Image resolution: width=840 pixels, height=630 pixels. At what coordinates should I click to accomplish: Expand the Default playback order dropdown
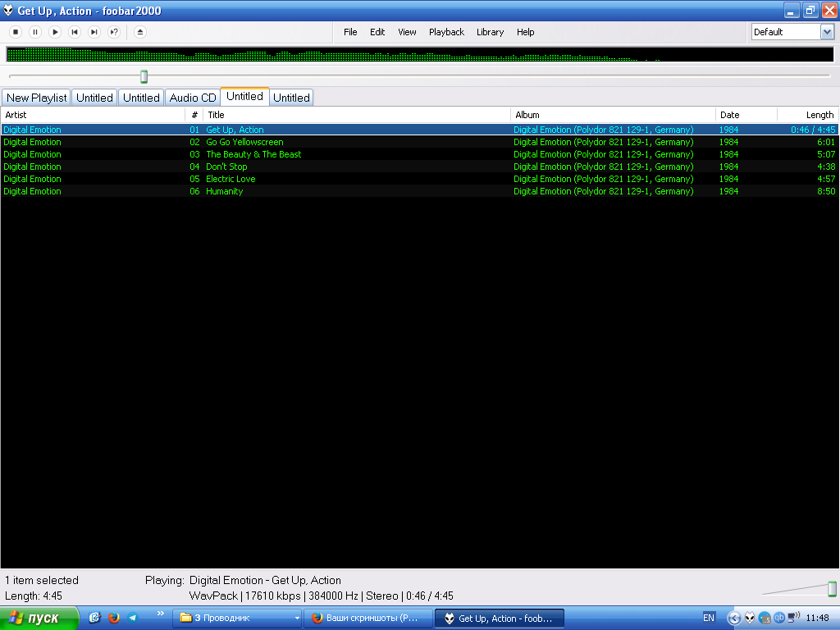(827, 32)
